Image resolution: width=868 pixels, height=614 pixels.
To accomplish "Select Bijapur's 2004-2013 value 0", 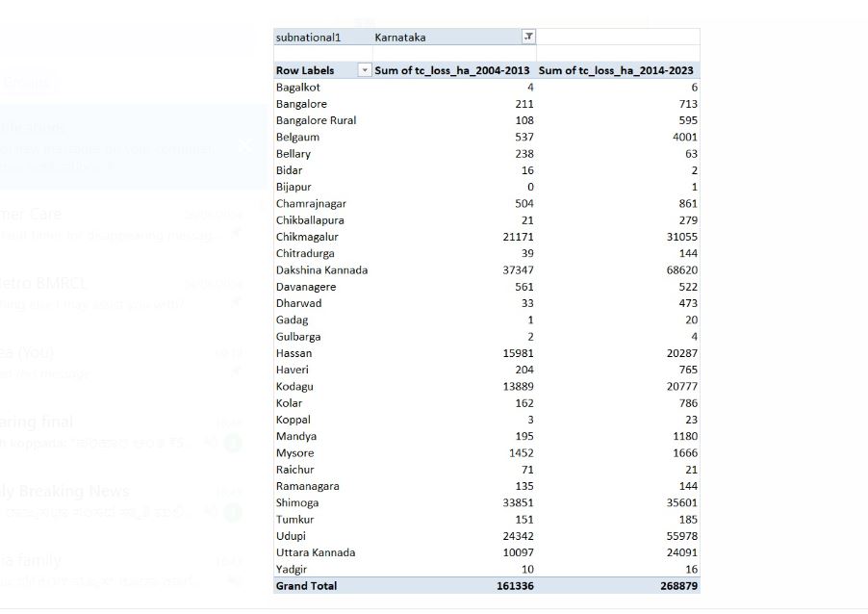I will [530, 187].
